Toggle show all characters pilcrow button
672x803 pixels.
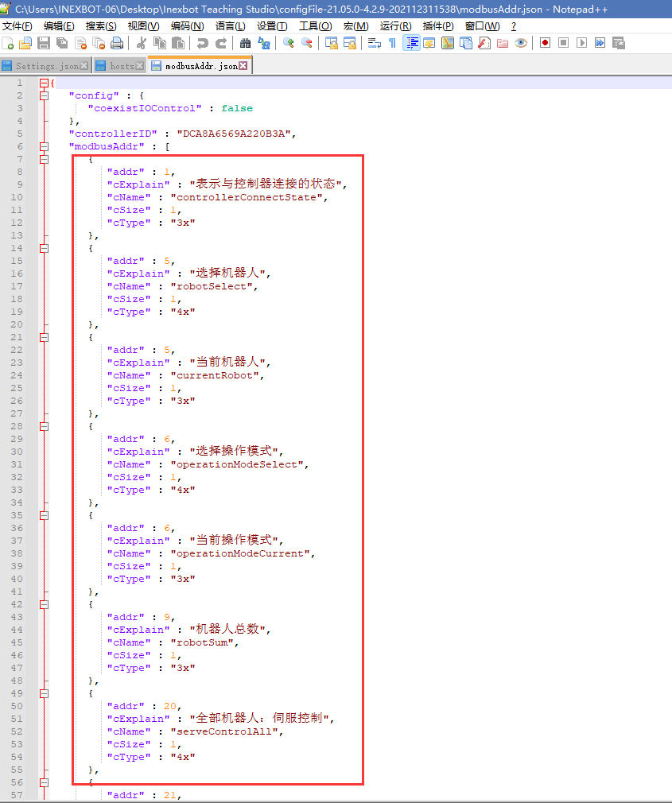392,43
